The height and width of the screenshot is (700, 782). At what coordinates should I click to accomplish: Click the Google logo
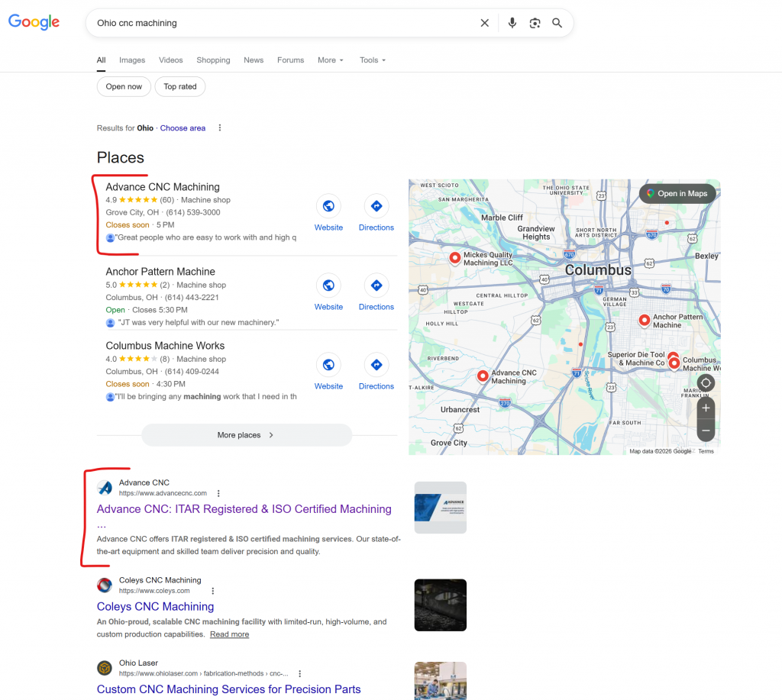34,22
